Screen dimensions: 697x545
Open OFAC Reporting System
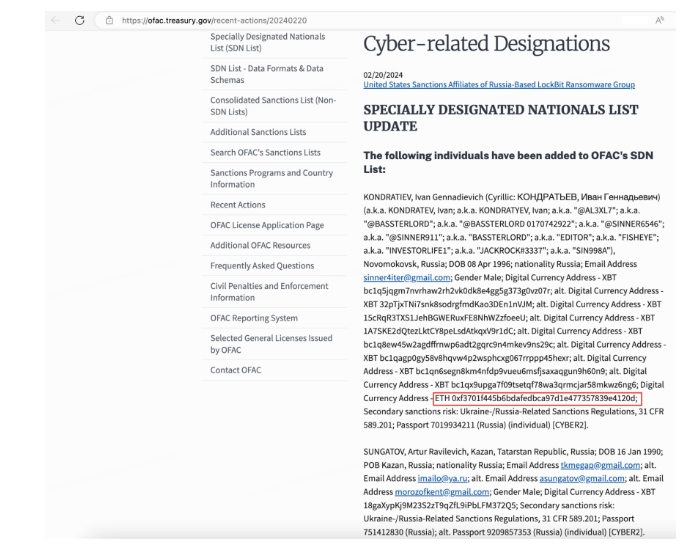254,318
